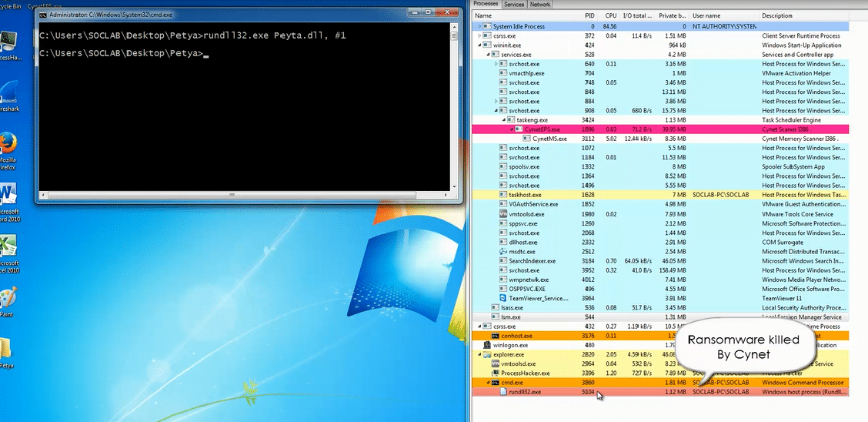Open the Microsoft Excel 2010 desktop icon
868x422 pixels.
[8, 253]
